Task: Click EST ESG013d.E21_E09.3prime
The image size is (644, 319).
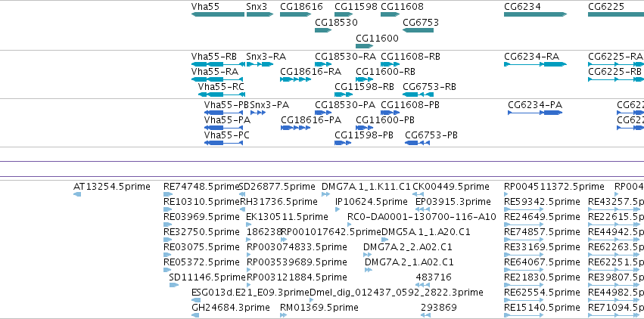Action: click(196, 300)
